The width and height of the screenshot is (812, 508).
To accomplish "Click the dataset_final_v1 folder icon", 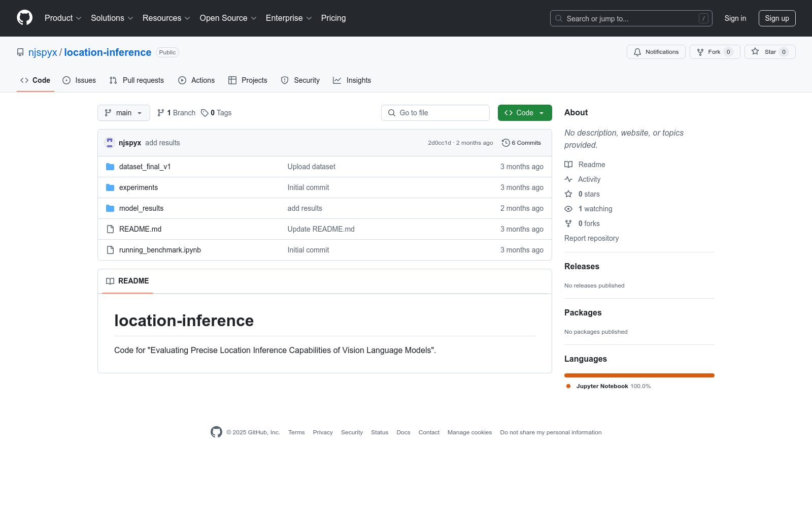I will pos(110,167).
